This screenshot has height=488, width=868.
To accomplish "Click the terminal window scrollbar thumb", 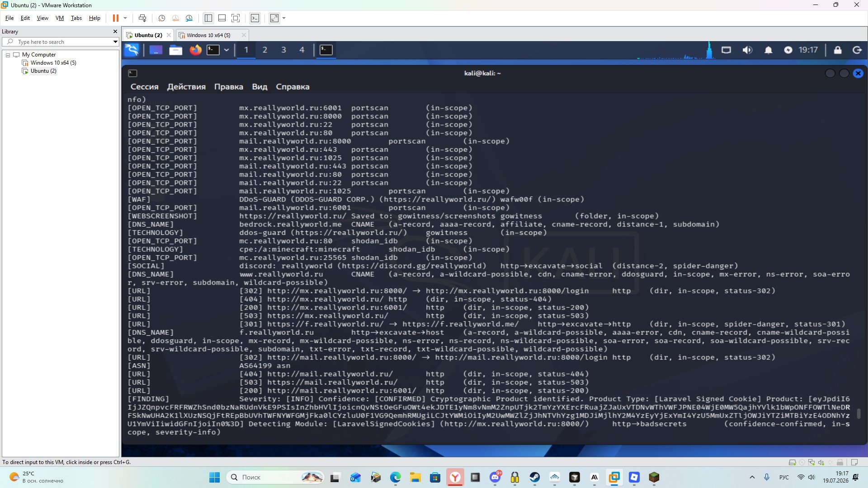I will coord(859,413).
